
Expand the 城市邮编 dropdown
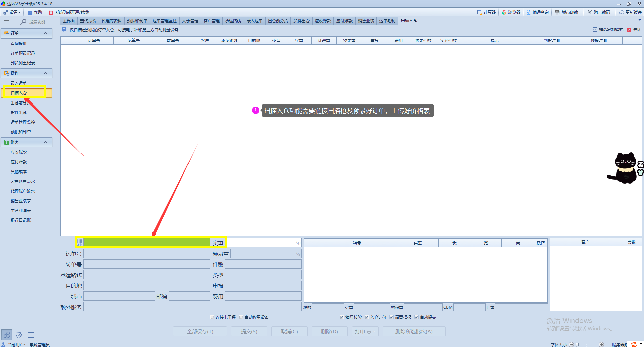[x=568, y=12]
